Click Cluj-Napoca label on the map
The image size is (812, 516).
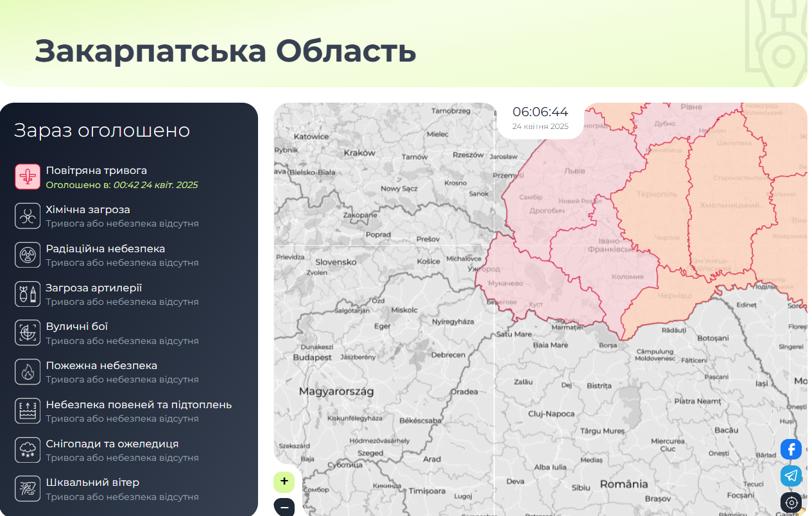click(x=551, y=414)
